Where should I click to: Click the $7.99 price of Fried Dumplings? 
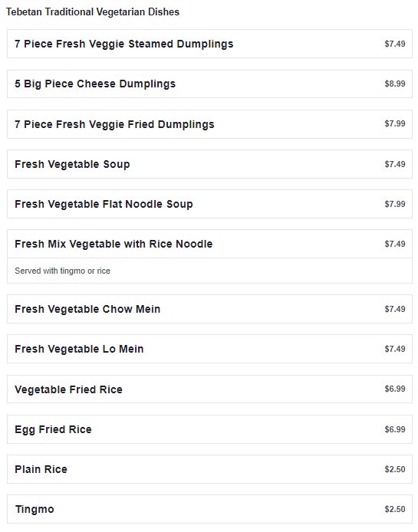(395, 123)
